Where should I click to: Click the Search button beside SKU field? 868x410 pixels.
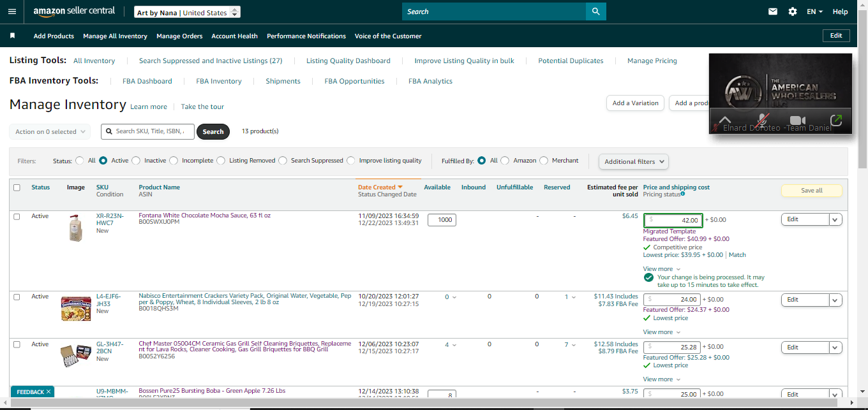tap(213, 132)
